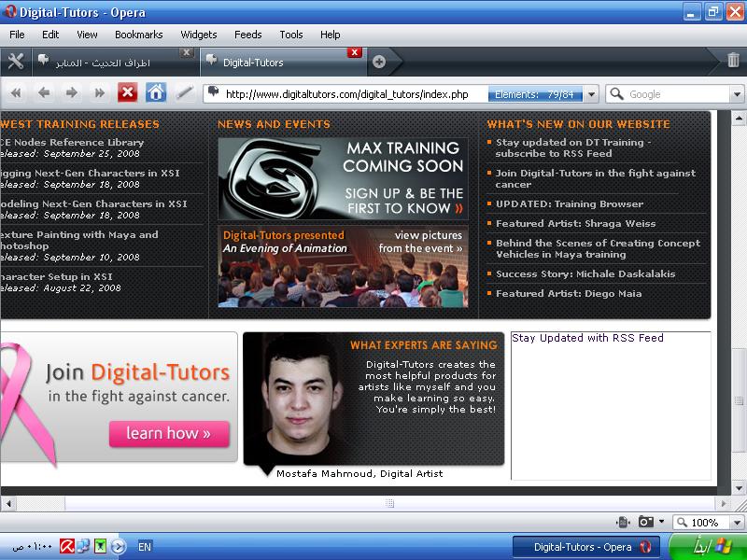Open the Bookmarks menu
The image size is (747, 560).
pos(138,35)
